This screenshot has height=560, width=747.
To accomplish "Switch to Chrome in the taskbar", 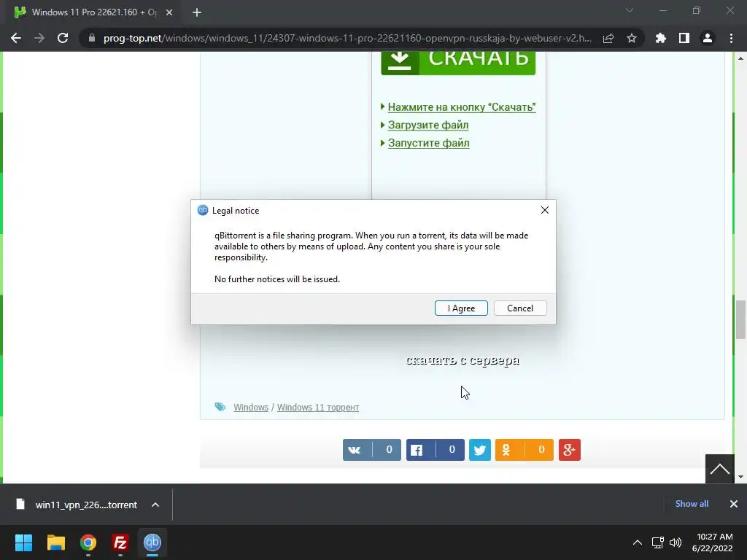I will [88, 542].
